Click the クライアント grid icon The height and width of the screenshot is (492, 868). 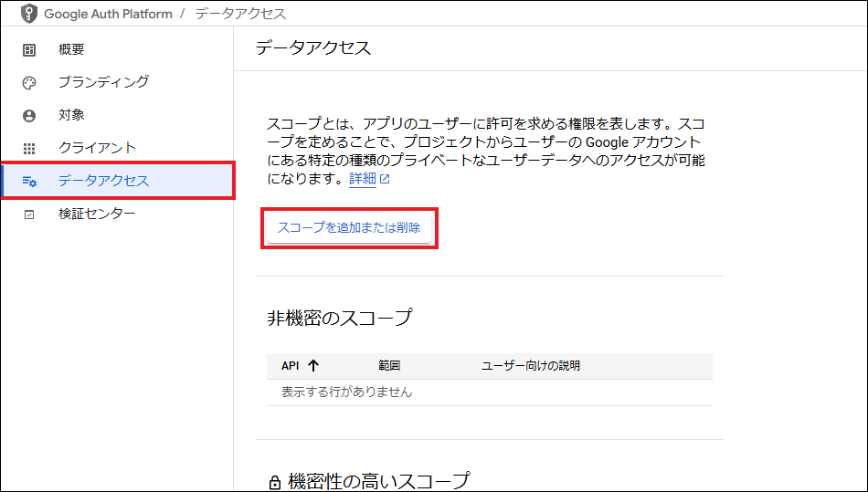[x=29, y=148]
